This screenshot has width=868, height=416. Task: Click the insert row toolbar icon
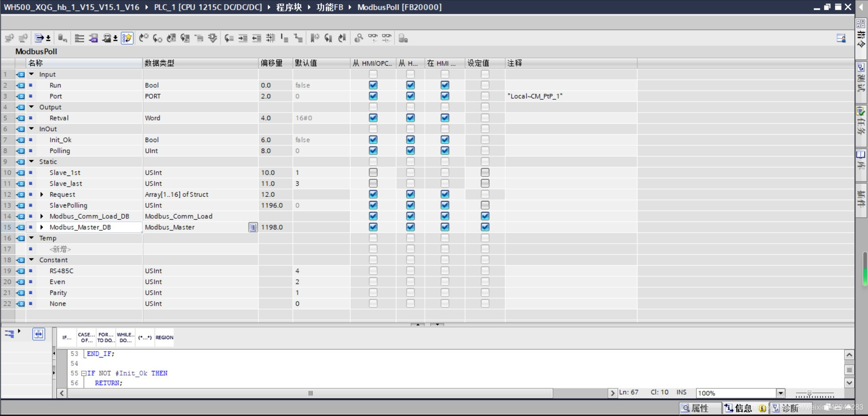coord(9,38)
